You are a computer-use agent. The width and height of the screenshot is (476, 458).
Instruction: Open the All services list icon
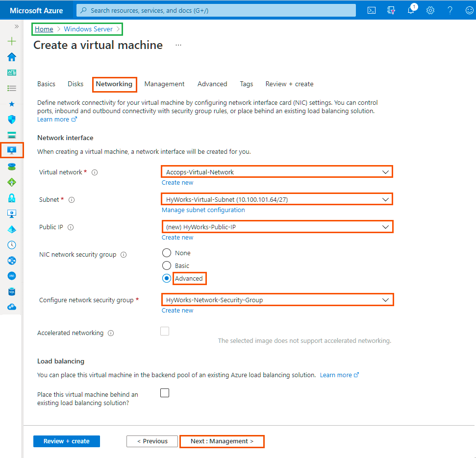[x=12, y=88]
